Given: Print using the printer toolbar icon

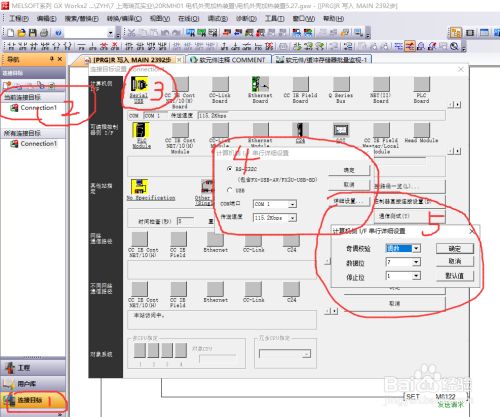Looking at the screenshot, I should coord(44,33).
